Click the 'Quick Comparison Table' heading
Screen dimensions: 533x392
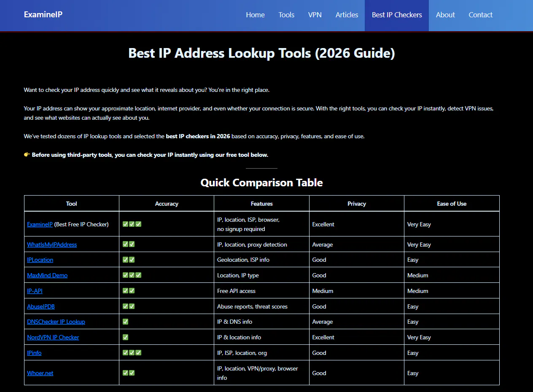[x=261, y=183]
